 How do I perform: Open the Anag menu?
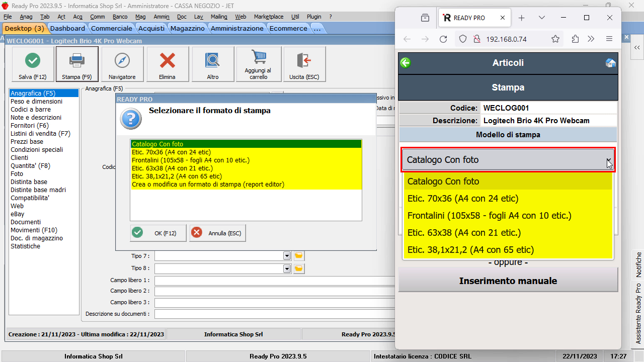click(26, 17)
